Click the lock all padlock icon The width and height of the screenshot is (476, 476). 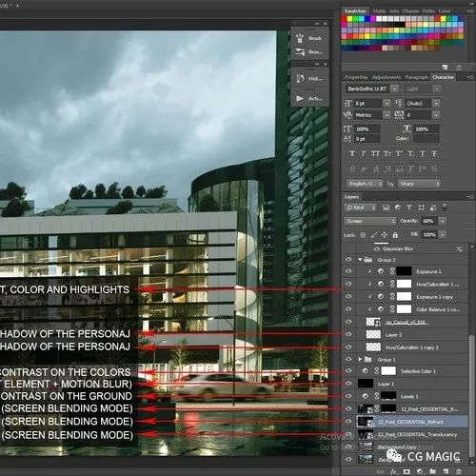click(x=395, y=235)
